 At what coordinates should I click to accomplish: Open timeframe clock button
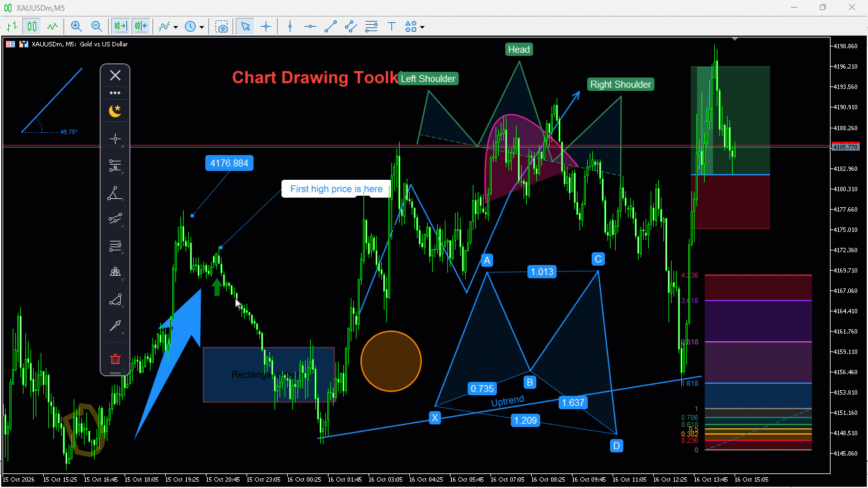191,26
